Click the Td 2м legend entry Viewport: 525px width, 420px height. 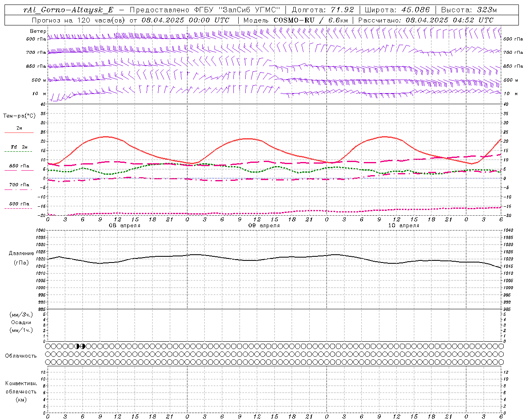tap(19, 146)
